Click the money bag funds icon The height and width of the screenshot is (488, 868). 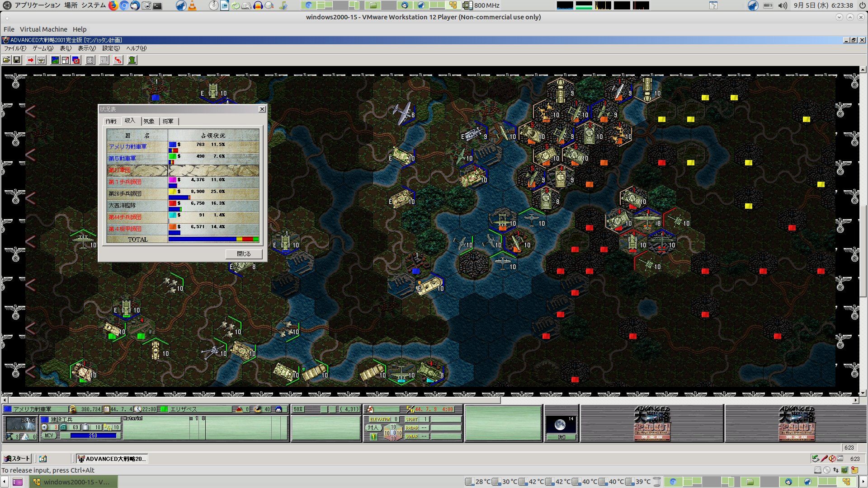pos(73,409)
